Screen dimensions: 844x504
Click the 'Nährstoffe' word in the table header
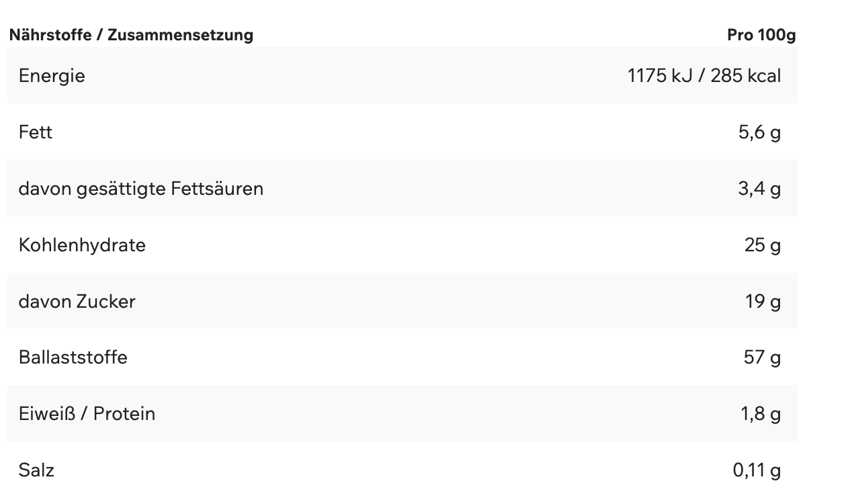tap(48, 35)
